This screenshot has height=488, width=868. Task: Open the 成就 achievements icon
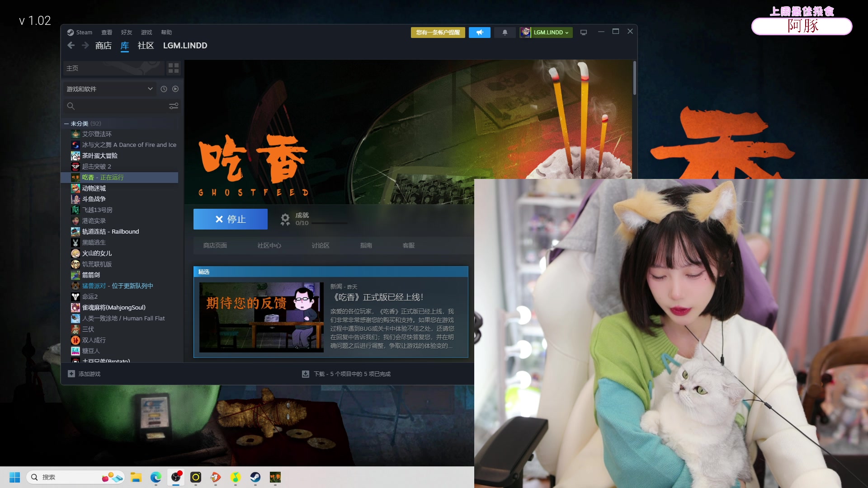(285, 219)
